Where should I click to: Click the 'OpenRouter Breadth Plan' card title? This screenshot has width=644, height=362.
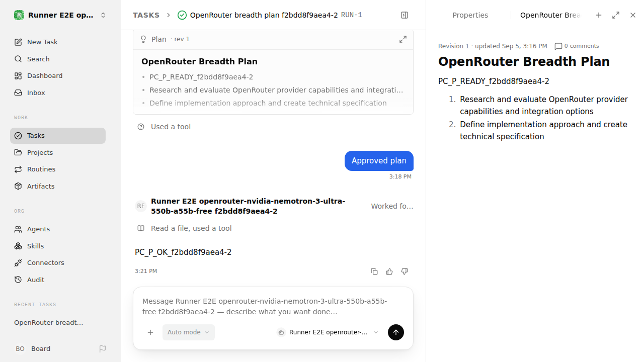199,61
